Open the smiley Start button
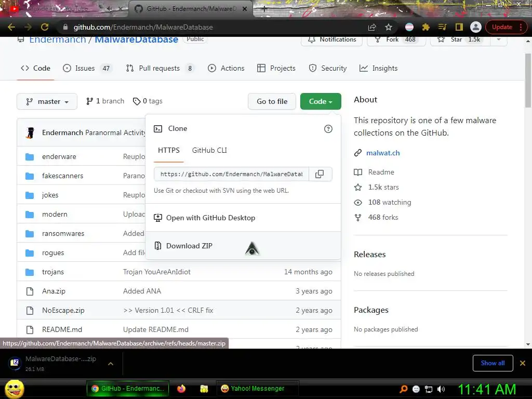This screenshot has height=399, width=532. tap(14, 389)
